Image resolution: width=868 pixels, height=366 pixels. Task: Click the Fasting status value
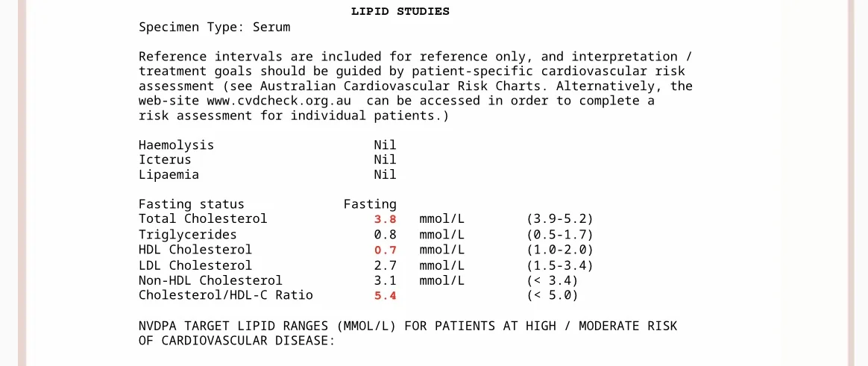point(370,204)
